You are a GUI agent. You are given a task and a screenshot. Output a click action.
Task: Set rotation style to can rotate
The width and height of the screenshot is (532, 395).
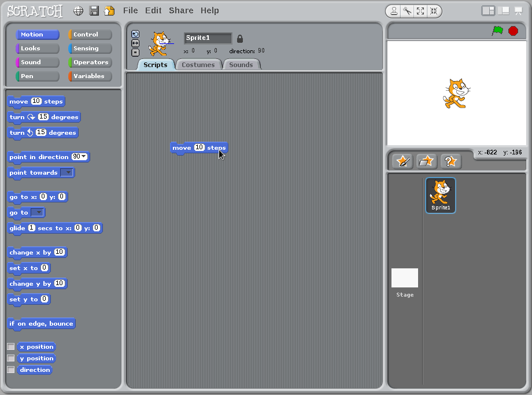click(x=135, y=34)
